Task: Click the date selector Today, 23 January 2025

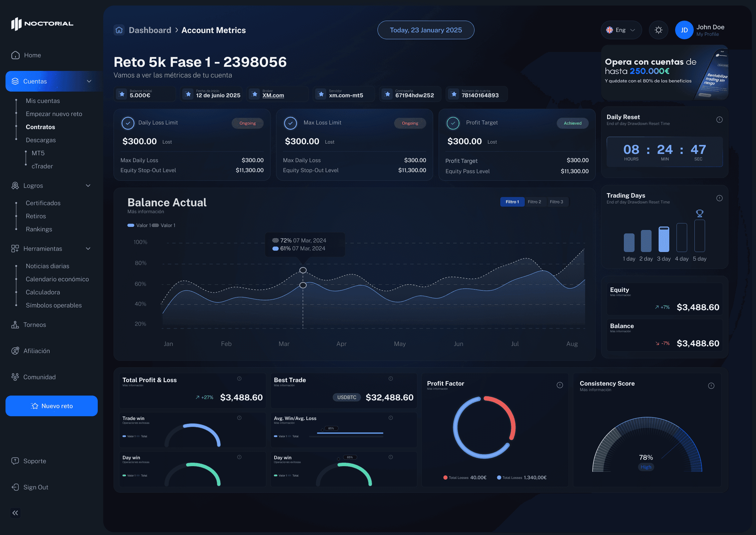Action: (x=426, y=30)
